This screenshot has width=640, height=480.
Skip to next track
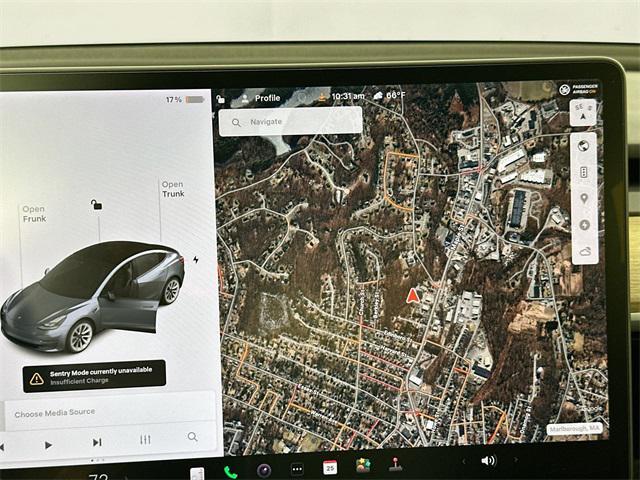[x=97, y=442]
